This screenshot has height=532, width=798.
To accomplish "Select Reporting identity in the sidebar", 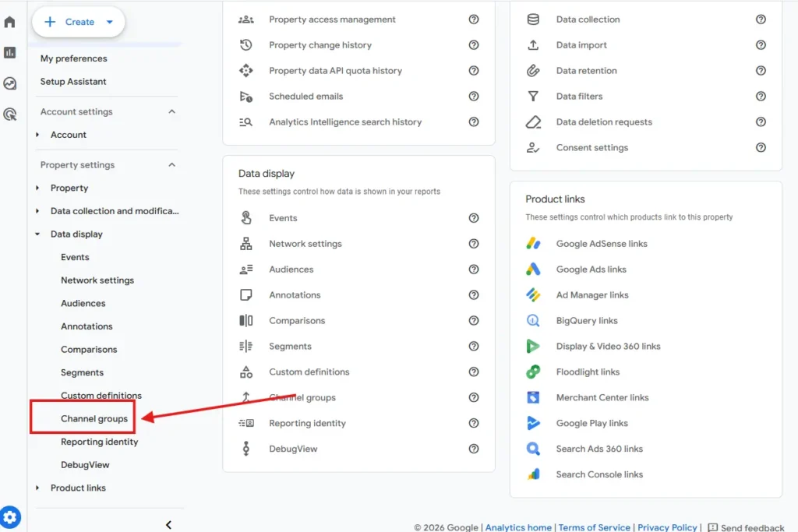I will point(99,442).
